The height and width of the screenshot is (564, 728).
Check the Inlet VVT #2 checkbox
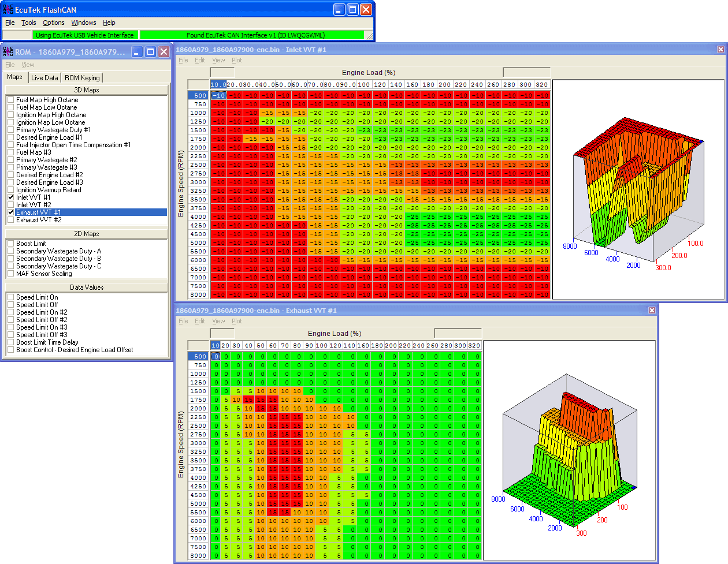point(11,205)
